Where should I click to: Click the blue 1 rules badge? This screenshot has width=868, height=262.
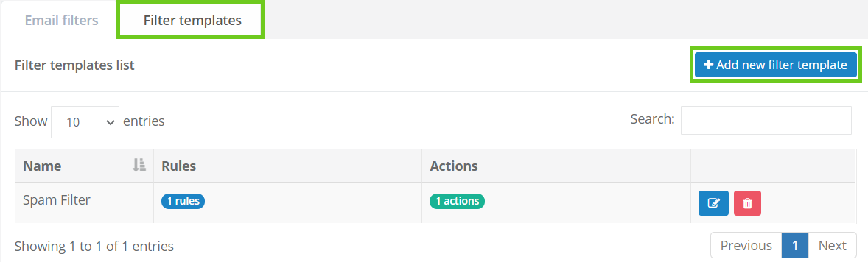pyautogui.click(x=183, y=201)
